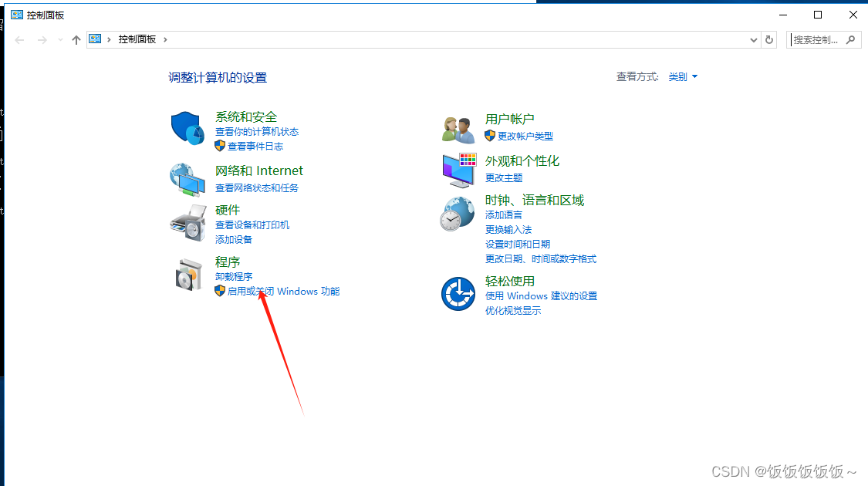Open 启用或关闭 Windows 功能
The height and width of the screenshot is (486, 868).
(285, 291)
